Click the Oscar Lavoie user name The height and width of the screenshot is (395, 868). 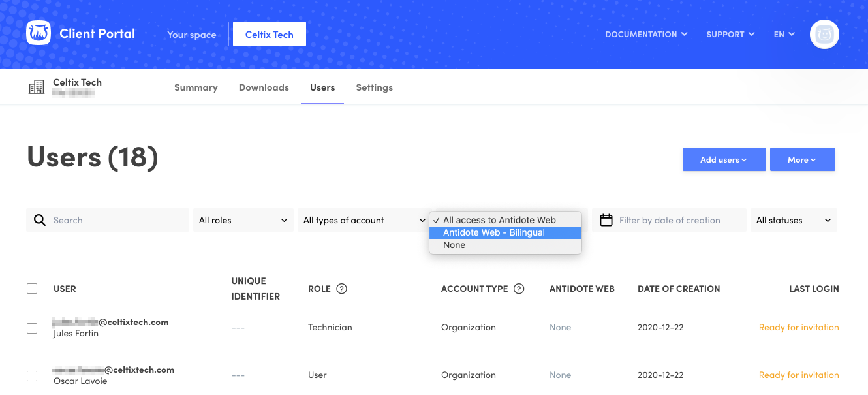pyautogui.click(x=80, y=381)
